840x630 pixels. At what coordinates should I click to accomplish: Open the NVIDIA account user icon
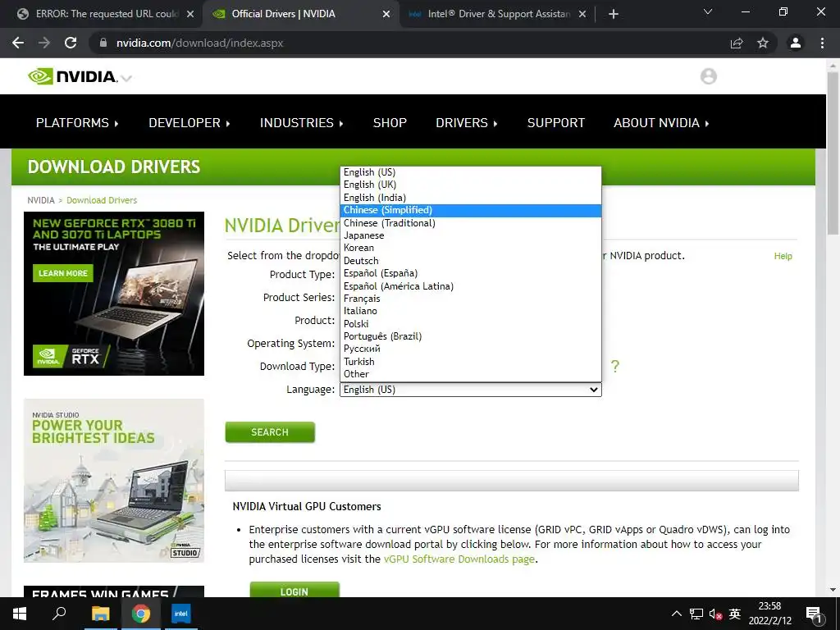pos(708,76)
